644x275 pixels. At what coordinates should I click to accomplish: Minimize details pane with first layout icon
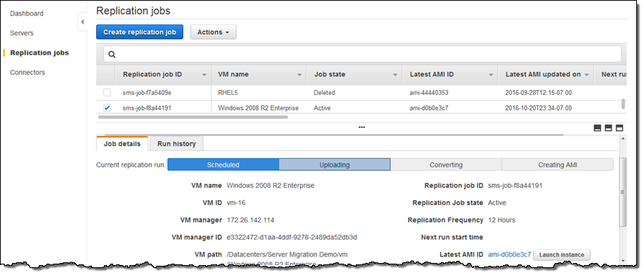[x=597, y=128]
